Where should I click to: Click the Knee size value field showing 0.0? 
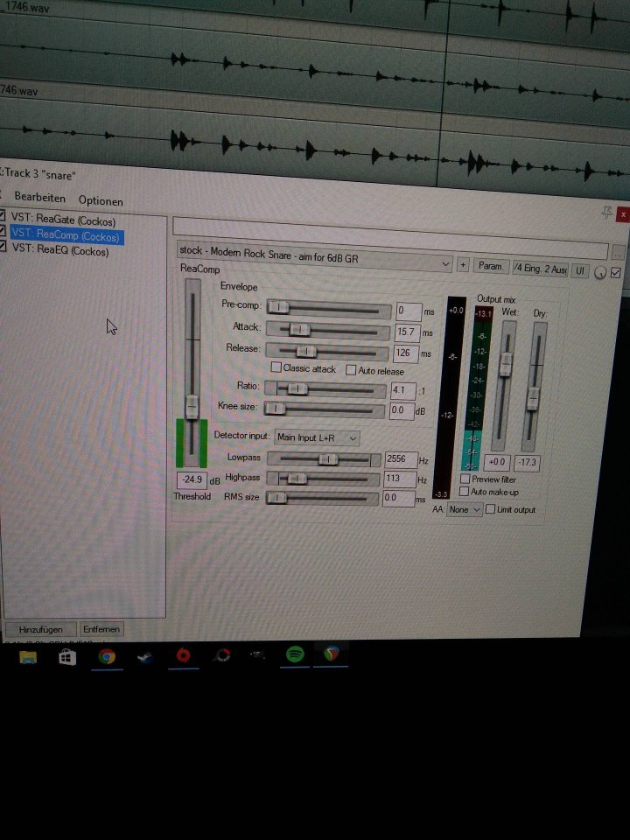coord(402,410)
